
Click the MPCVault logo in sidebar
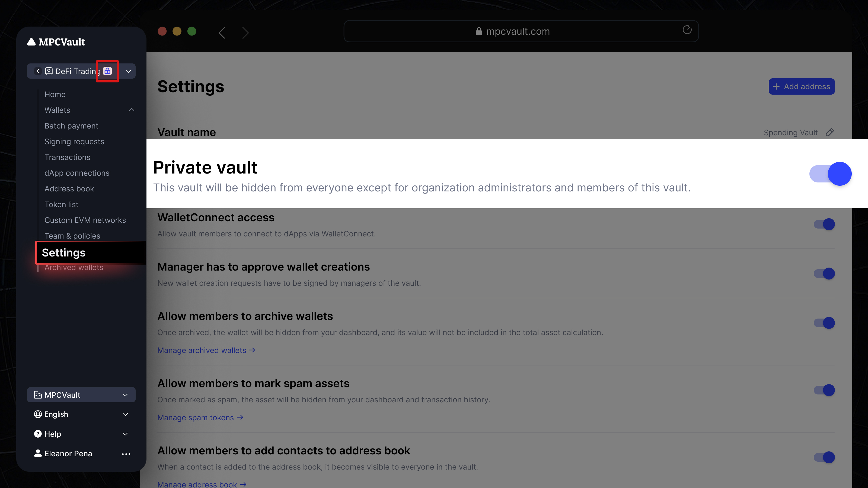(x=56, y=42)
